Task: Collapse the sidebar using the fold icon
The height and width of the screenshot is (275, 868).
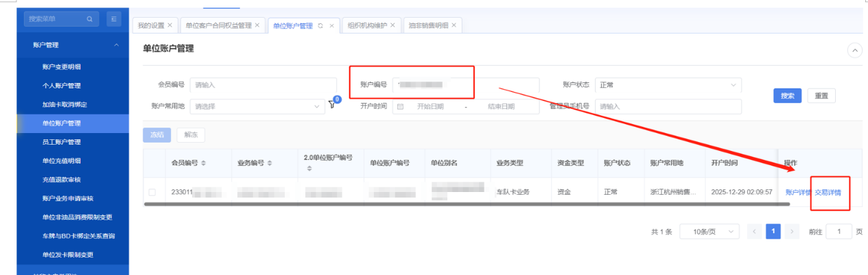Action: pos(115,19)
